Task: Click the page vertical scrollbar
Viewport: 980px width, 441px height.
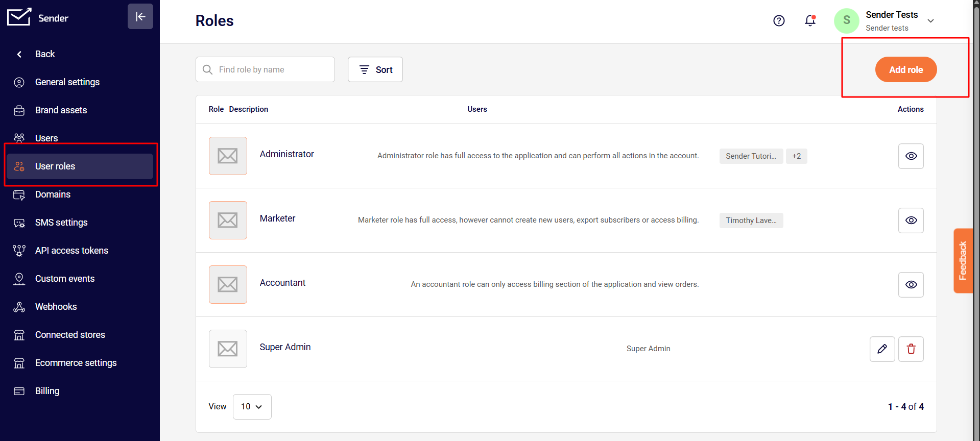Action: 976,220
